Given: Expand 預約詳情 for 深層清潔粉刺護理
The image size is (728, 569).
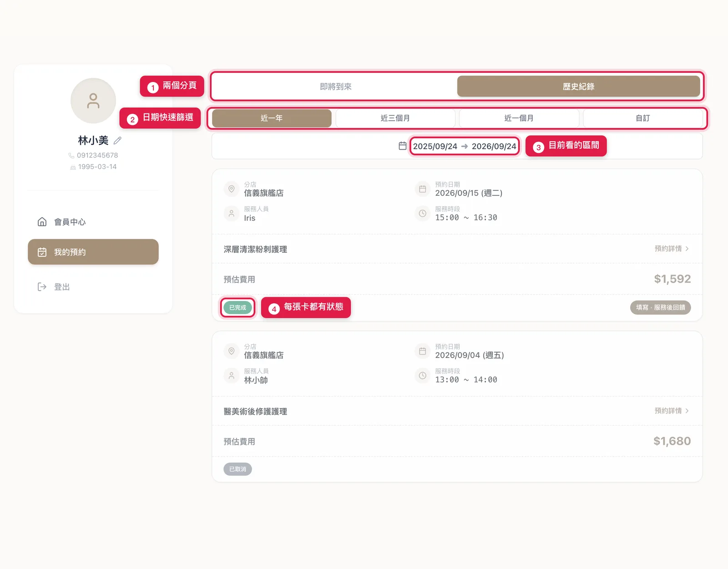Looking at the screenshot, I should pos(672,249).
